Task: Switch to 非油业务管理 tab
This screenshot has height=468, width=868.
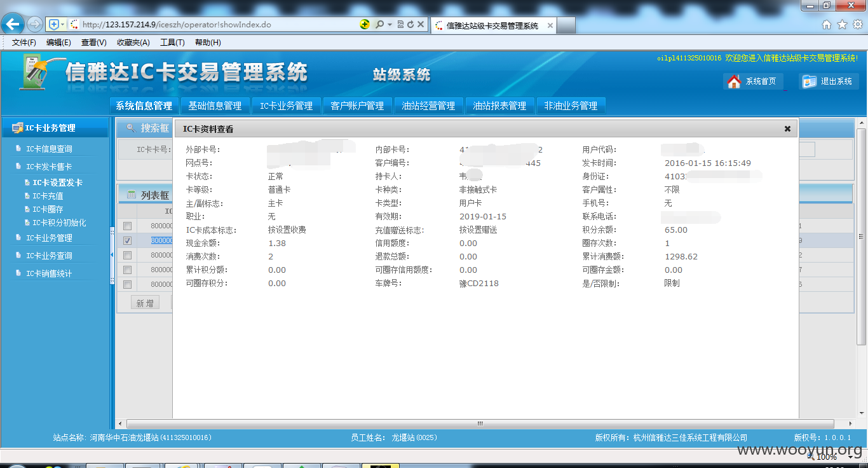Action: 571,106
